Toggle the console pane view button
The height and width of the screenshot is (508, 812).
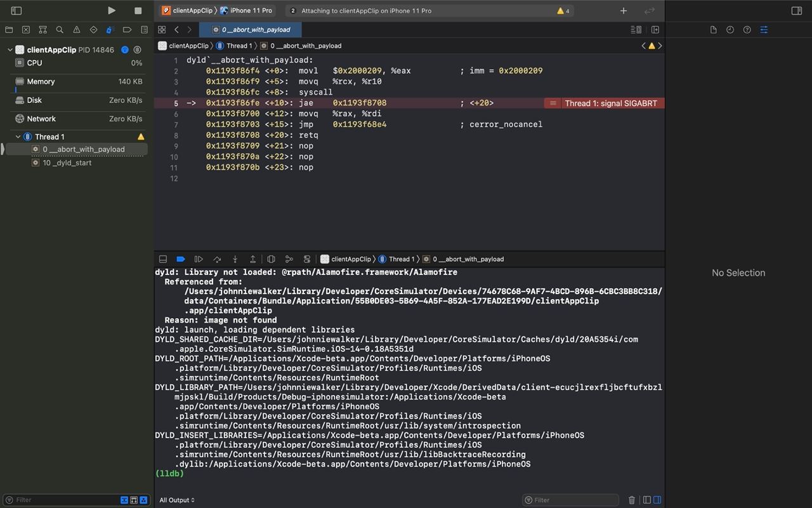pos(657,500)
